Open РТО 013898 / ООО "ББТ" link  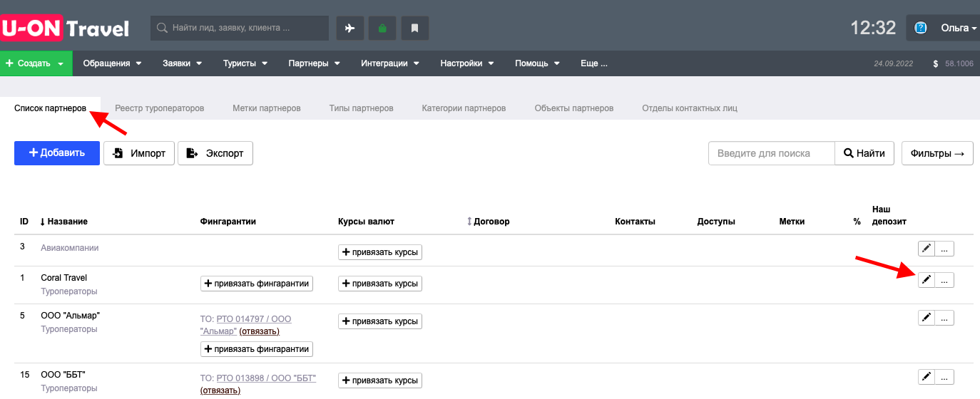(266, 378)
